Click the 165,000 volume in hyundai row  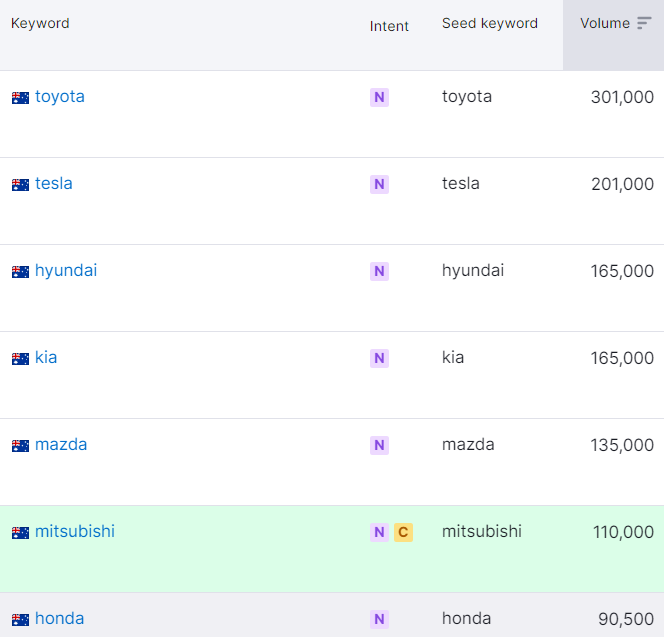pos(622,271)
